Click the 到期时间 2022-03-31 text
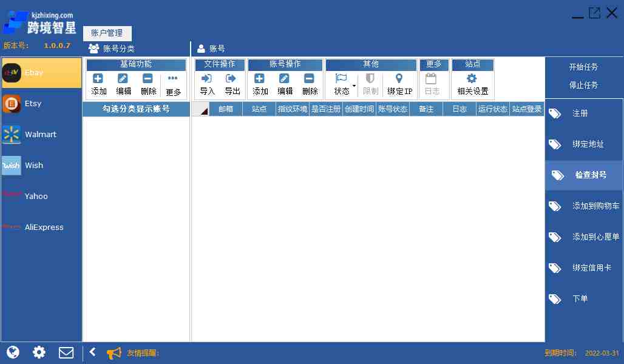624x364 pixels. point(582,353)
